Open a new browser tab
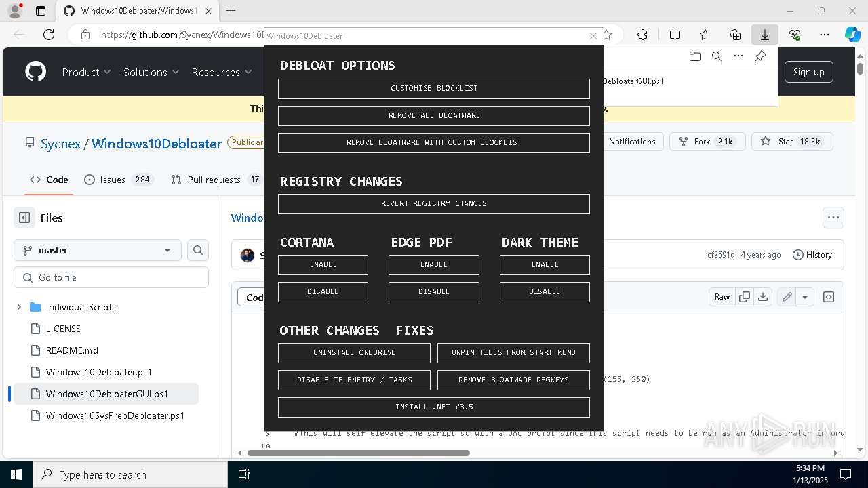The height and width of the screenshot is (488, 868). [x=231, y=11]
